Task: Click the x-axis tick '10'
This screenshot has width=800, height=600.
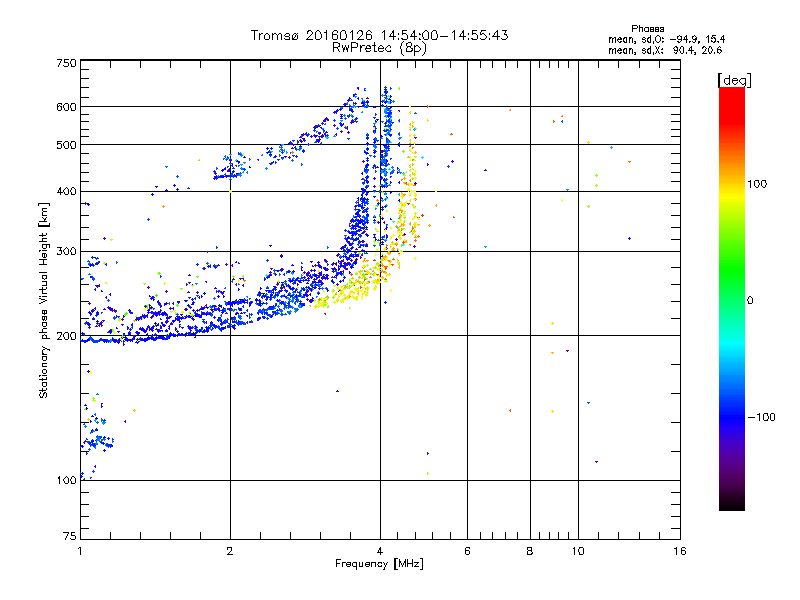Action: (578, 551)
